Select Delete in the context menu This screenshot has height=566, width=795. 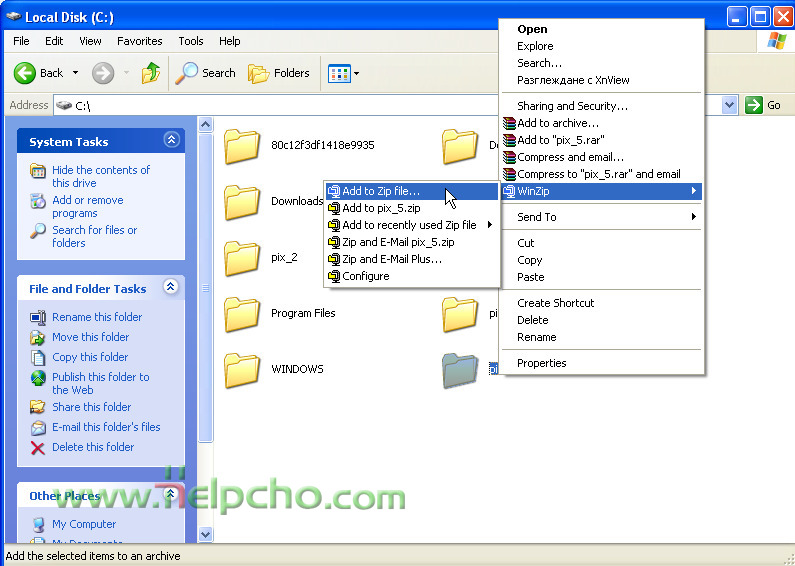click(x=601, y=320)
